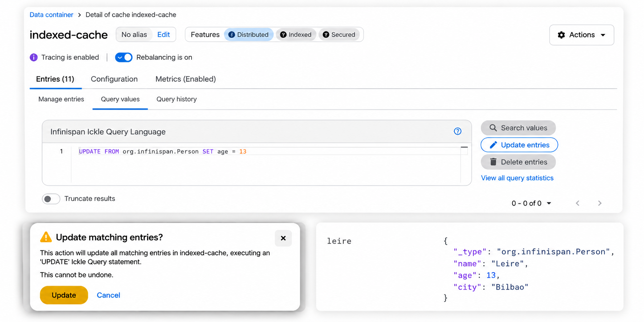644x322 pixels.
Task: Click line number 1 in editor gutter
Action: tap(61, 151)
